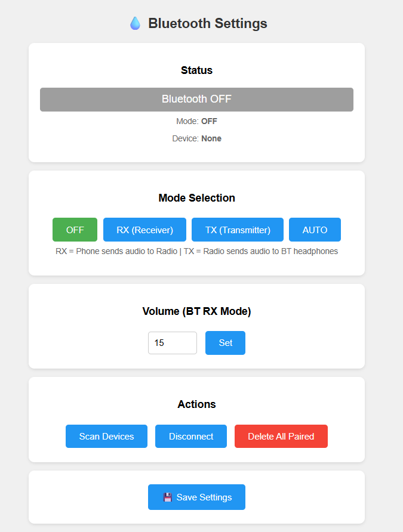Click the floppy disk icon on Save Settings
This screenshot has height=532, width=403.
[x=167, y=497]
